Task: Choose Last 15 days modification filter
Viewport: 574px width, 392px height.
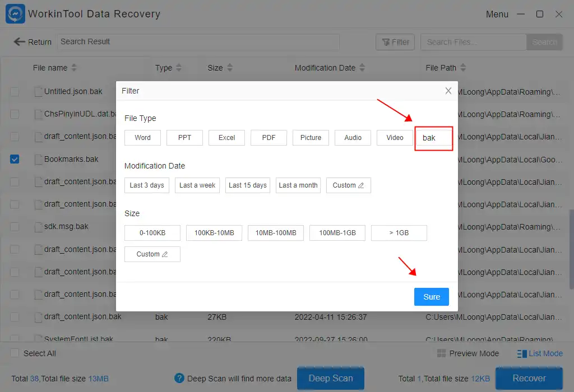Action: 248,185
